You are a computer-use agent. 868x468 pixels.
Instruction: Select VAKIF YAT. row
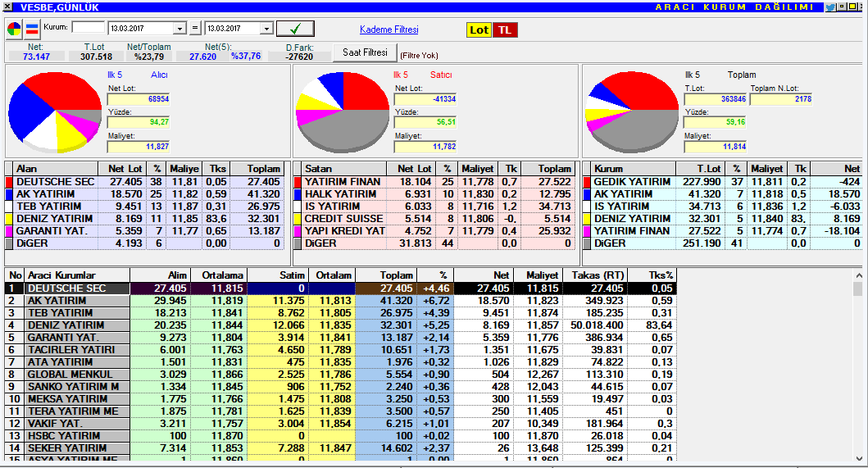(x=340, y=424)
